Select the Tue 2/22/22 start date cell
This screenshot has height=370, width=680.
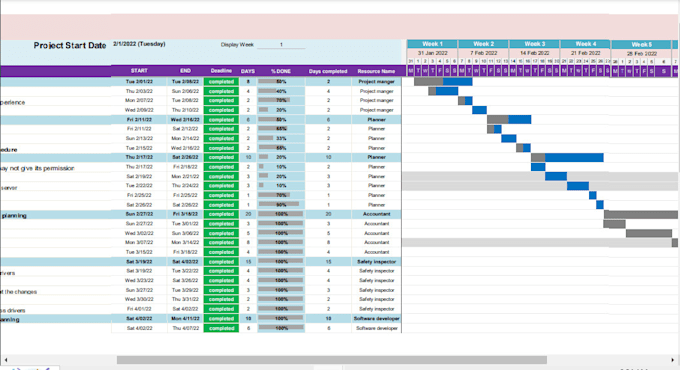[139, 186]
